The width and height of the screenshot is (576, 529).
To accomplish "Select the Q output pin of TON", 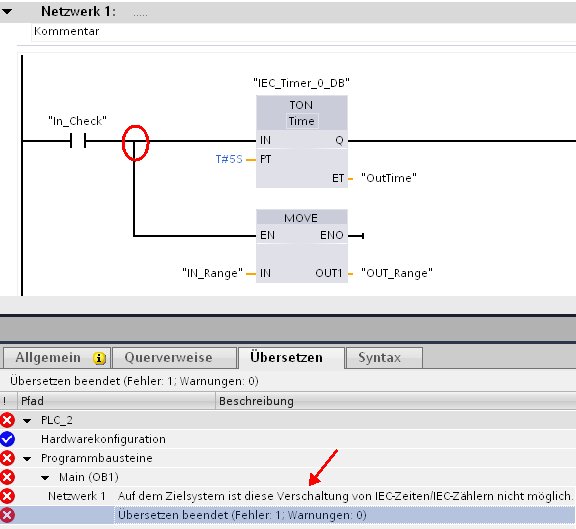I will (339, 140).
